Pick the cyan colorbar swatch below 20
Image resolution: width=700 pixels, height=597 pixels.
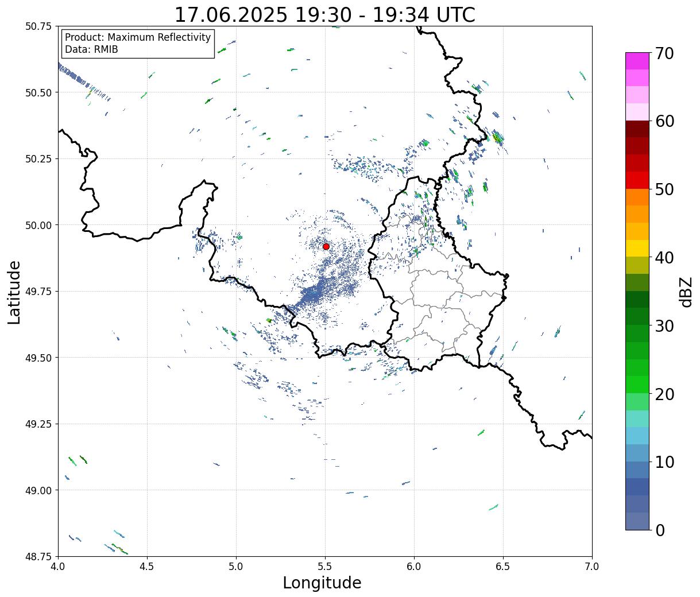click(x=637, y=418)
